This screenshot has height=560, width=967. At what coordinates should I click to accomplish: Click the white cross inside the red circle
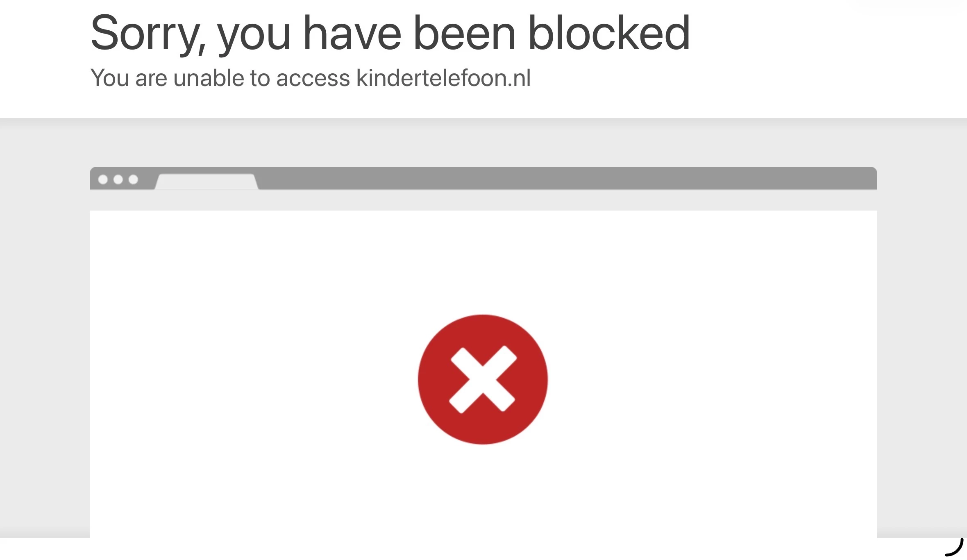click(483, 379)
